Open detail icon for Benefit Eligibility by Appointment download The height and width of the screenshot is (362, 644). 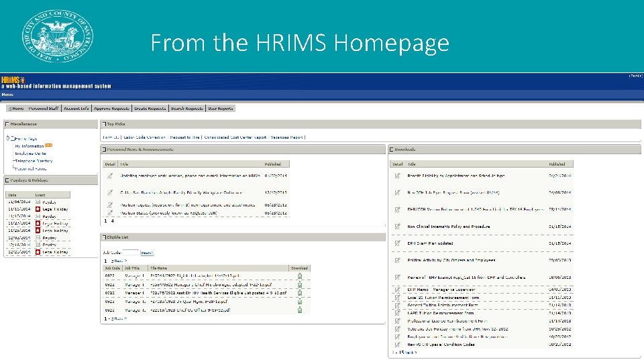coord(397,176)
